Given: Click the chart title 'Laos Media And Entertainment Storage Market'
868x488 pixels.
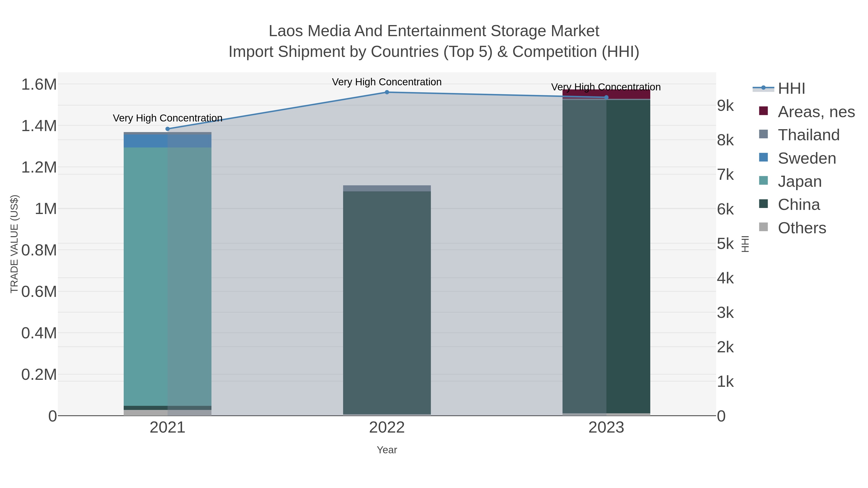Looking at the screenshot, I should 434,31.
